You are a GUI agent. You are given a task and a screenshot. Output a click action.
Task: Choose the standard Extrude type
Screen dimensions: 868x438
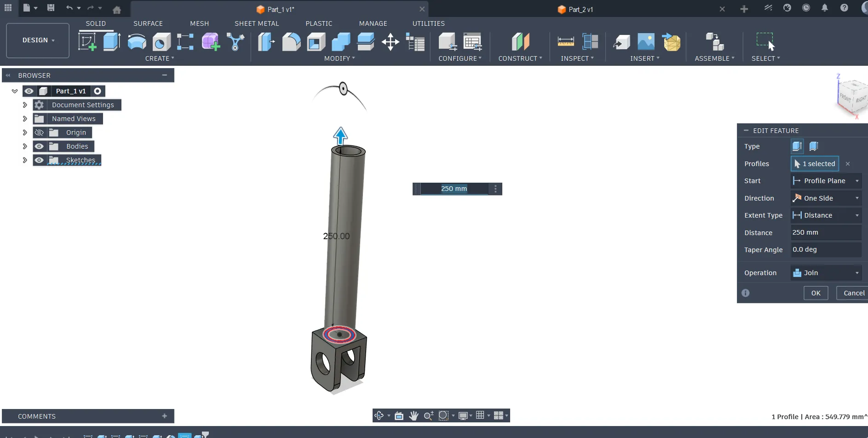pyautogui.click(x=797, y=146)
